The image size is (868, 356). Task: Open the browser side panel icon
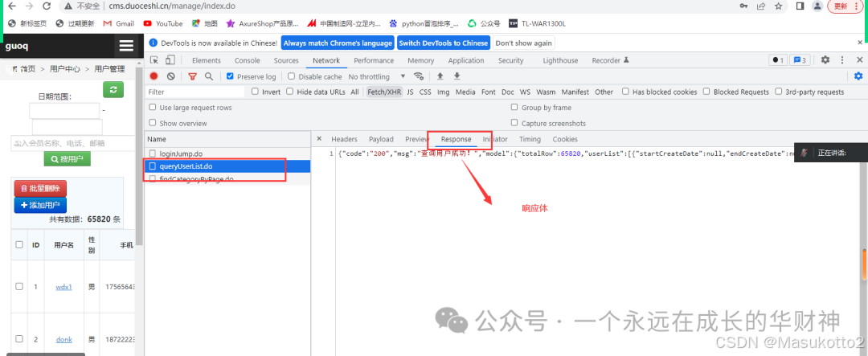click(x=800, y=6)
